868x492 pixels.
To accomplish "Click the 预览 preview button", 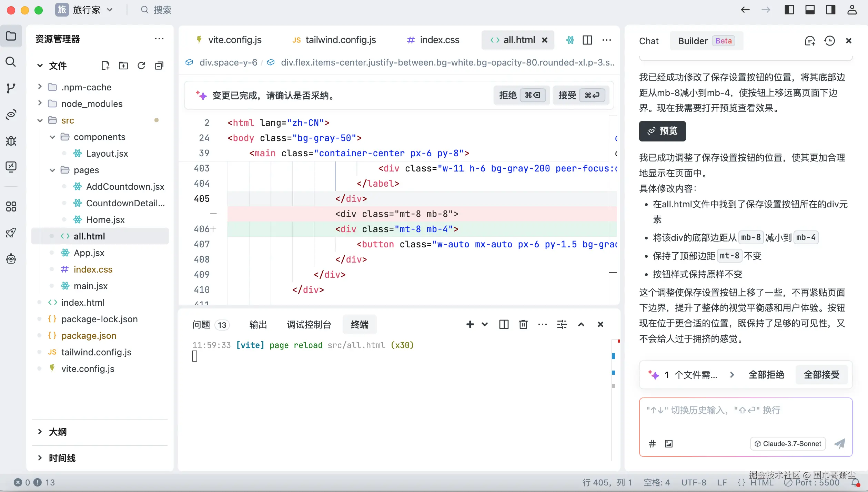I will pos(662,131).
